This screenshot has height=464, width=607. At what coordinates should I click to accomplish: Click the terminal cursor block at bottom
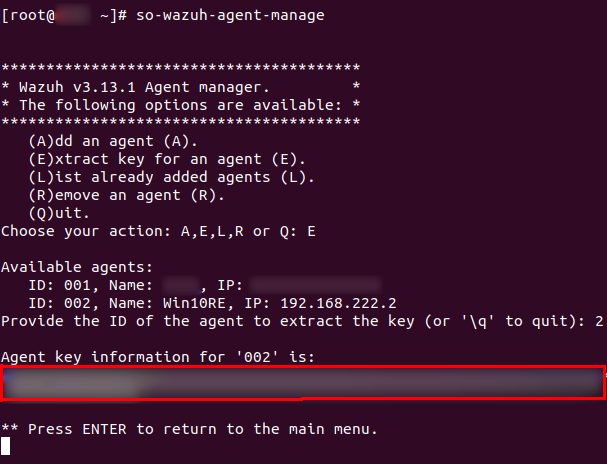coord(5,446)
